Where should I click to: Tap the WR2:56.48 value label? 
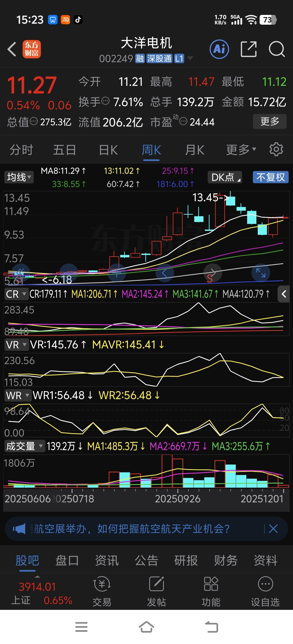coord(129,395)
